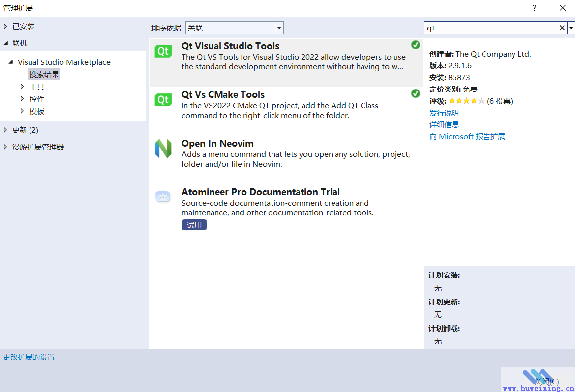
Task: Click the Atomineer description text
Action: pyautogui.click(x=277, y=208)
